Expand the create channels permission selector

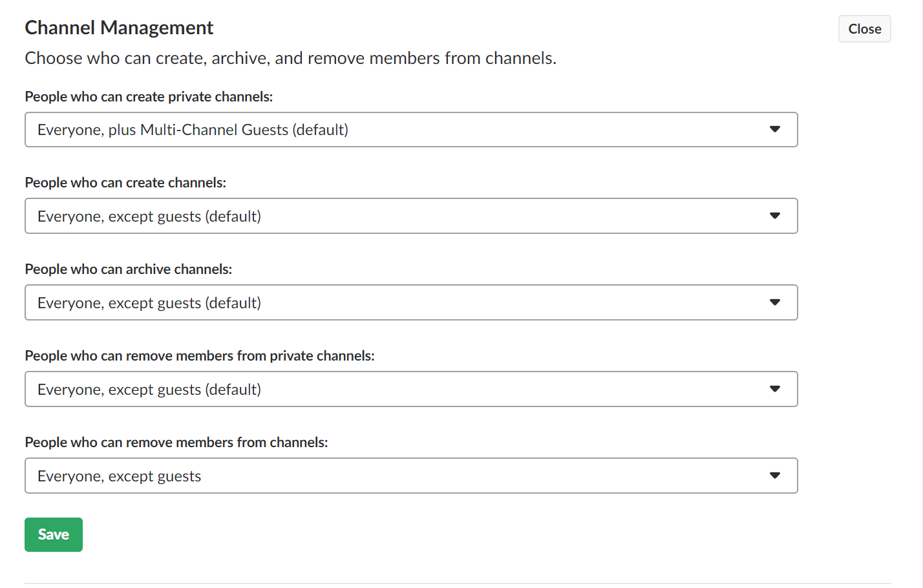coord(411,216)
